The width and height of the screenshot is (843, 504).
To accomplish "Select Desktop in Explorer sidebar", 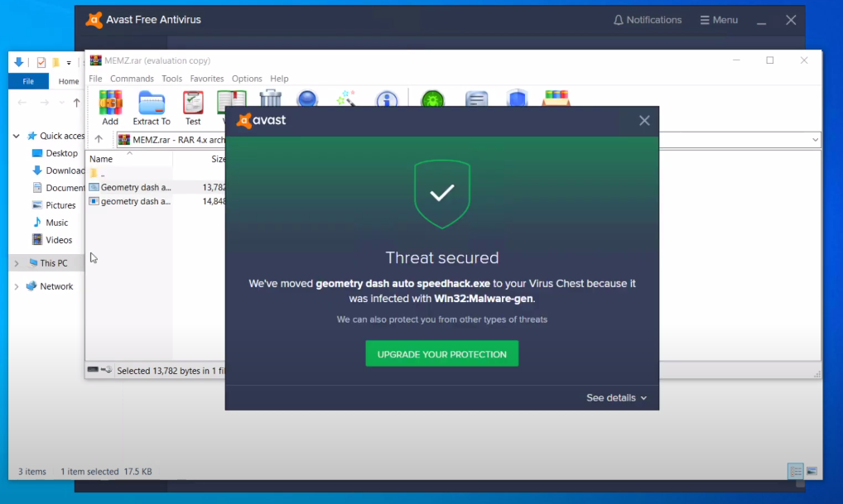I will click(x=55, y=153).
